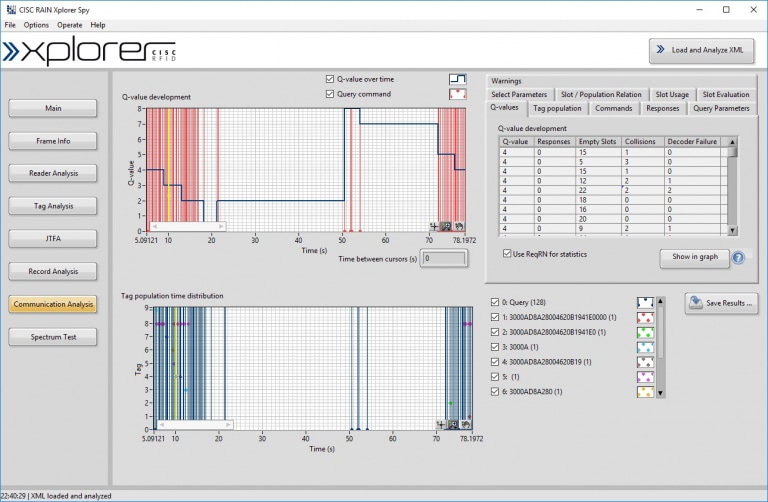Viewport: 768px width, 502px height.
Task: Select pan hand tool in Tag population graph
Action: click(465, 425)
